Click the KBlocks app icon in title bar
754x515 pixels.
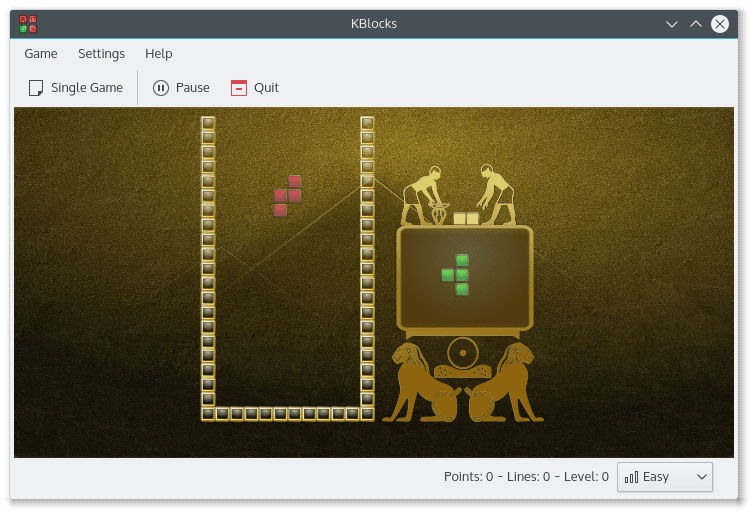(x=28, y=24)
